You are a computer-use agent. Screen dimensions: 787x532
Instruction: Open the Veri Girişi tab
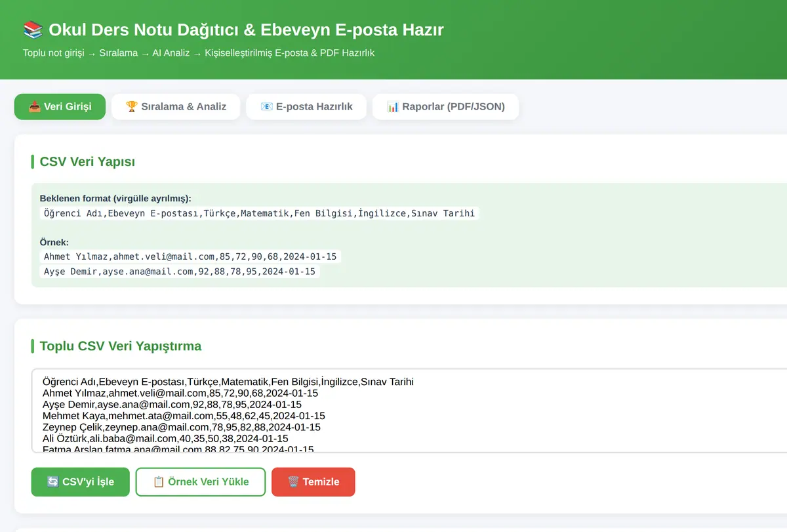pyautogui.click(x=60, y=106)
